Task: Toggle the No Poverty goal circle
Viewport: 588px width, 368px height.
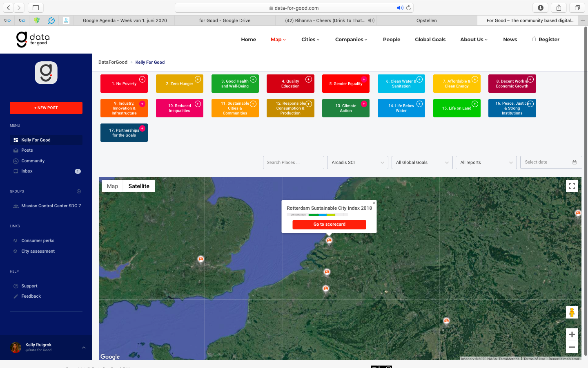Action: pos(142,79)
